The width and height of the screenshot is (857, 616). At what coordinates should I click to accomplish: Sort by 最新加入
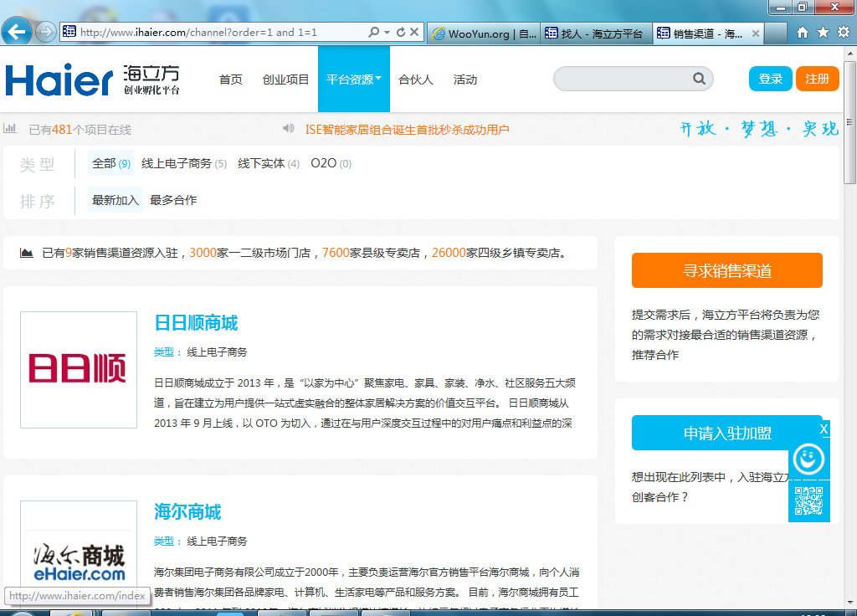115,200
